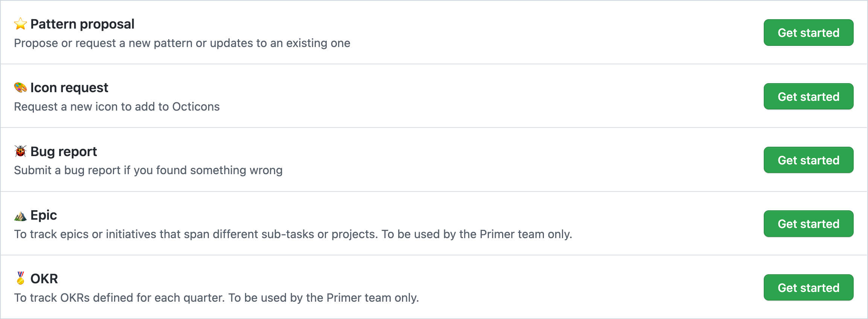The width and height of the screenshot is (868, 319).
Task: Click the 'Submit a bug report' description
Action: click(x=148, y=170)
